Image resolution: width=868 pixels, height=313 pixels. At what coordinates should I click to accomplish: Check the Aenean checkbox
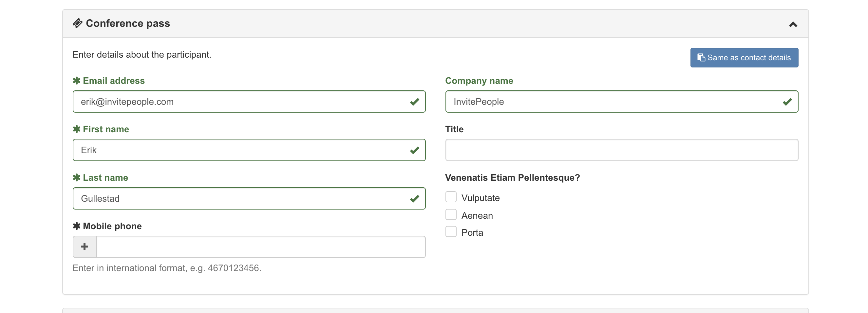coord(451,215)
